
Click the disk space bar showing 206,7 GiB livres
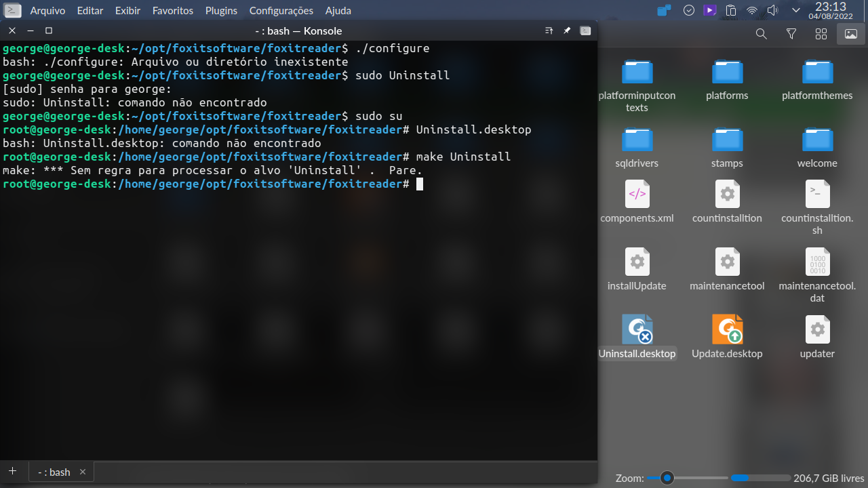pyautogui.click(x=761, y=478)
